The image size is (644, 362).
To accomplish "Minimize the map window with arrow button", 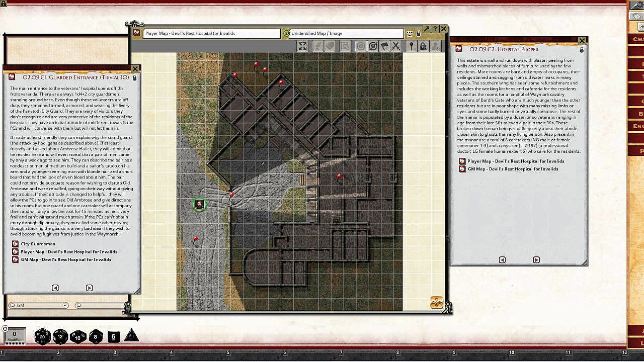I will pyautogui.click(x=427, y=29).
